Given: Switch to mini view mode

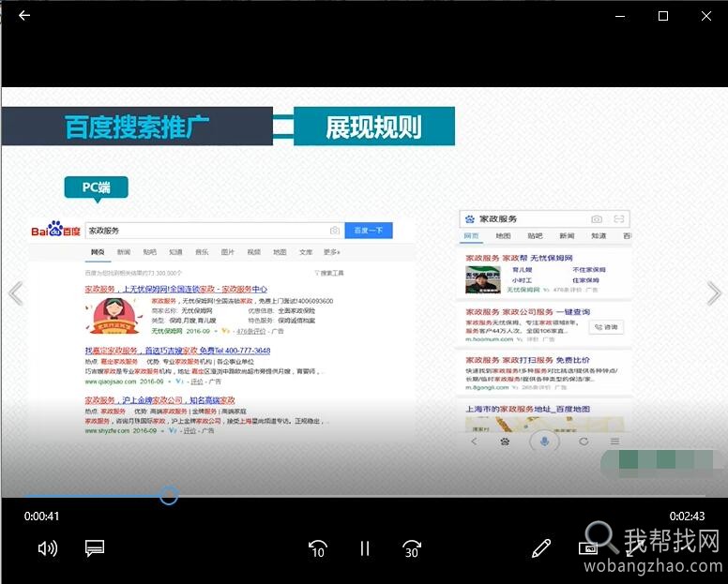Looking at the screenshot, I should click(588, 548).
